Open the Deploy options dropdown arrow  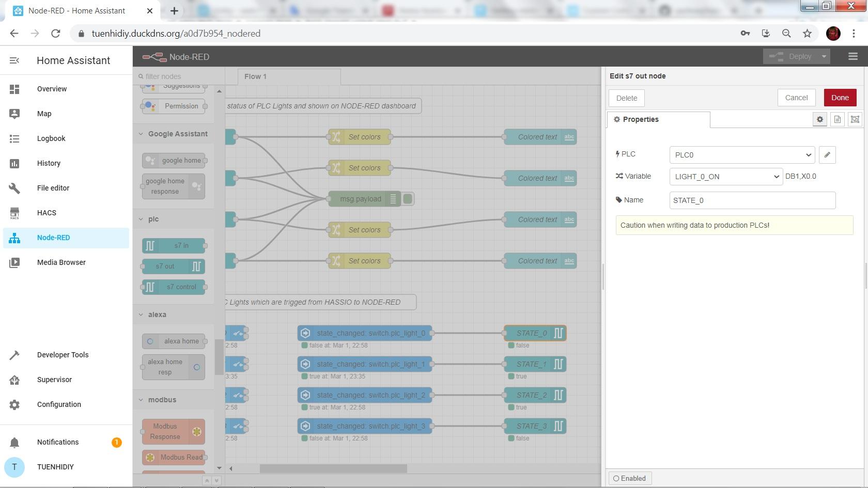(x=823, y=56)
